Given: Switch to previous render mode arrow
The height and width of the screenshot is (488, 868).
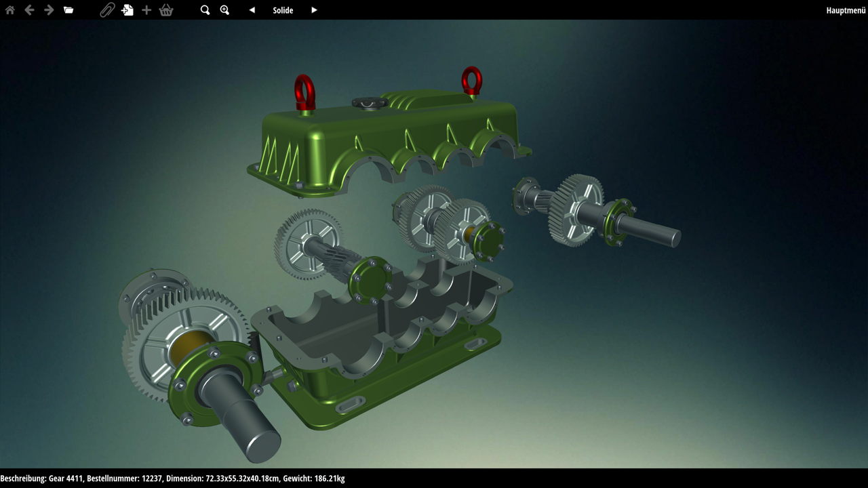Looking at the screenshot, I should pyautogui.click(x=252, y=10).
